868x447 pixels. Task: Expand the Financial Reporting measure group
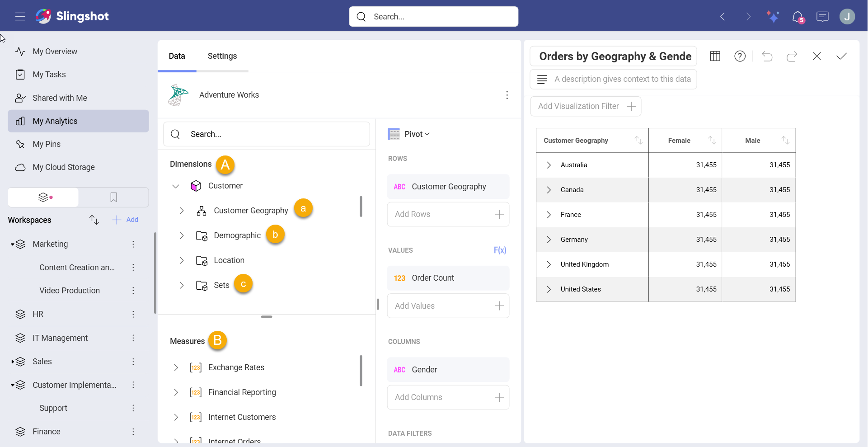pyautogui.click(x=176, y=392)
